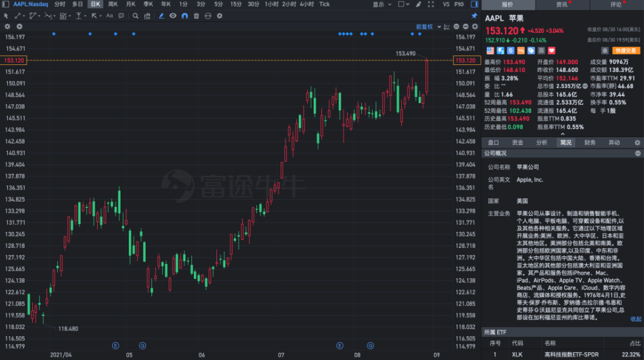Pin the chart with the pushpin icon

pyautogui.click(x=475, y=15)
